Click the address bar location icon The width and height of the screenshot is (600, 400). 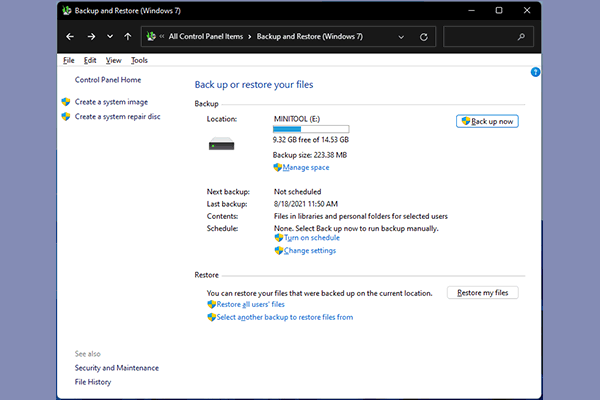click(151, 37)
